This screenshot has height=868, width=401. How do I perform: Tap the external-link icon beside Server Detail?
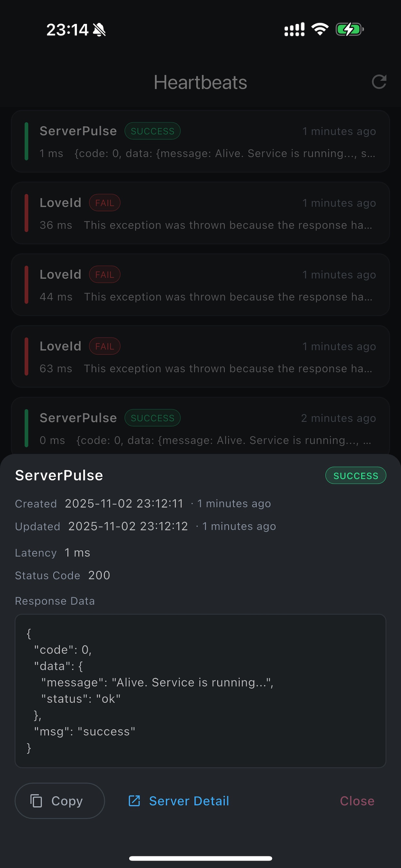134,801
